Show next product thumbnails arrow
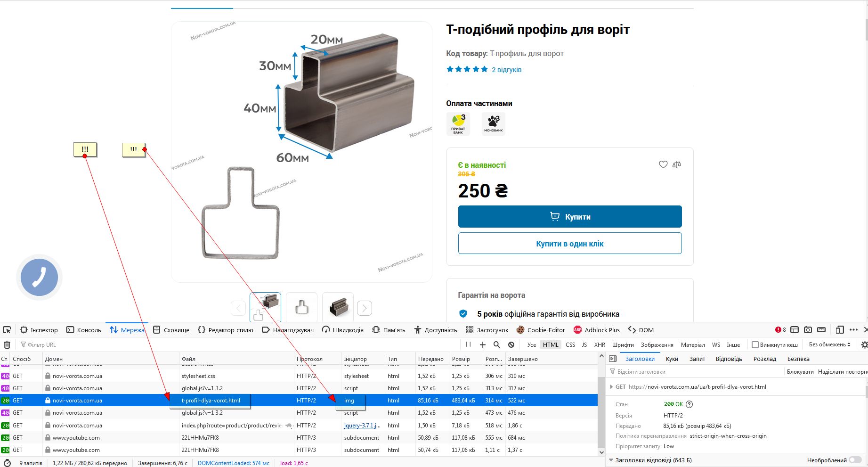 pyautogui.click(x=365, y=308)
